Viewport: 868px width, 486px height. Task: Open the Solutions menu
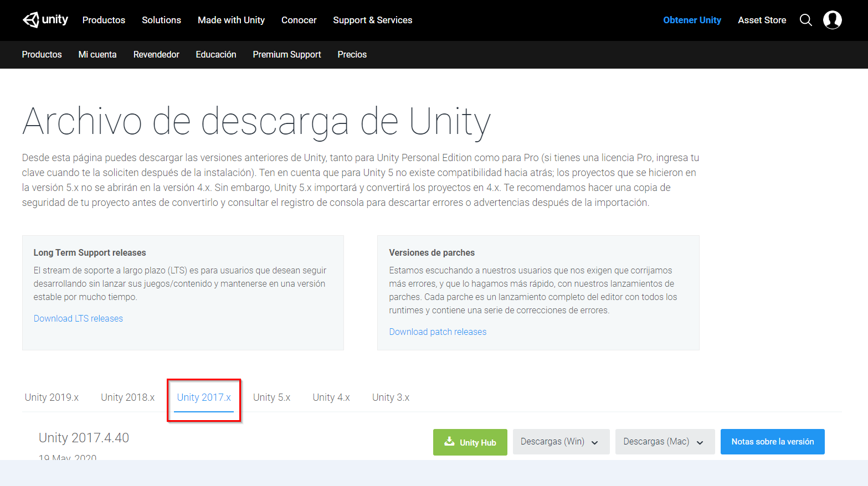click(x=161, y=20)
